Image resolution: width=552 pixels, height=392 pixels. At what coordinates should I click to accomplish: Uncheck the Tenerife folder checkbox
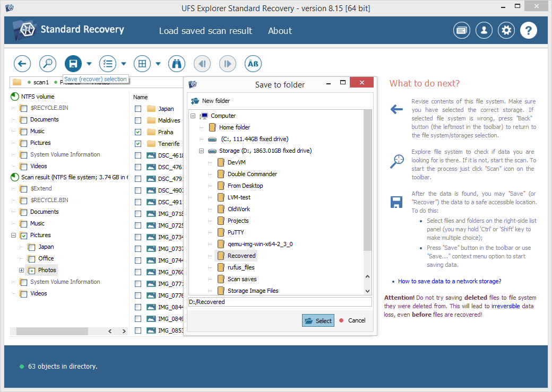click(x=138, y=144)
